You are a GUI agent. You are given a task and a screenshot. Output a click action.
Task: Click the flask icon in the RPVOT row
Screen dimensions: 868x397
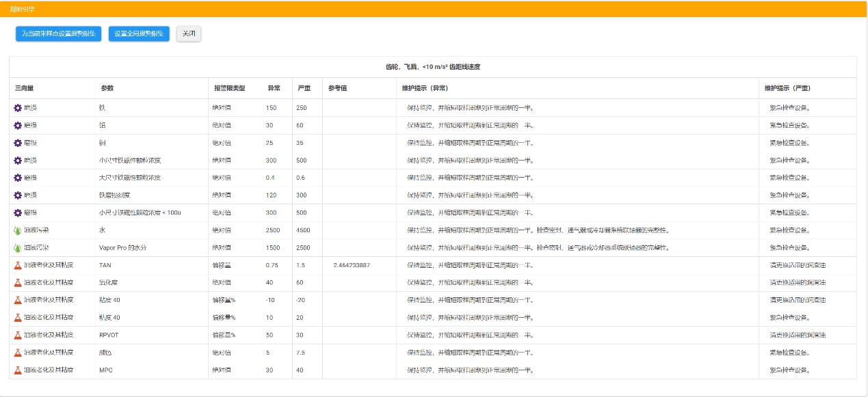tap(18, 335)
